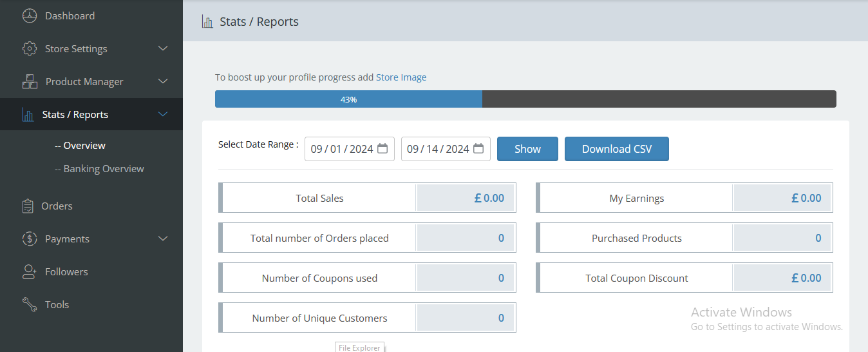The image size is (868, 352).
Task: Click the Orders clipboard icon
Action: click(x=28, y=206)
